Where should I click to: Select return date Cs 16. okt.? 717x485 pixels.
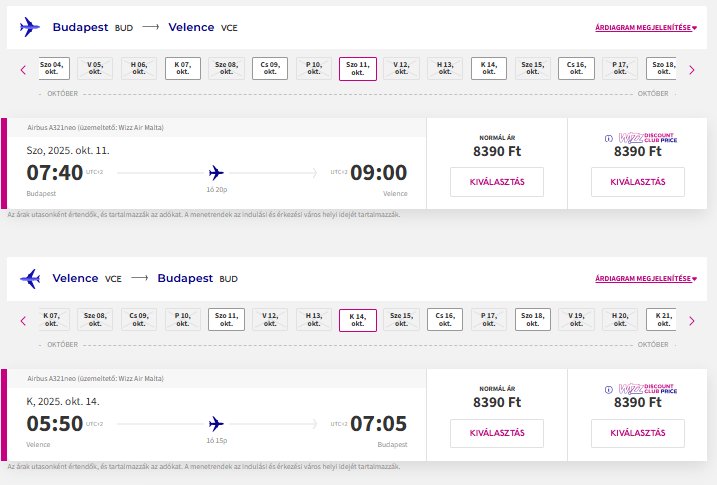(x=445, y=320)
